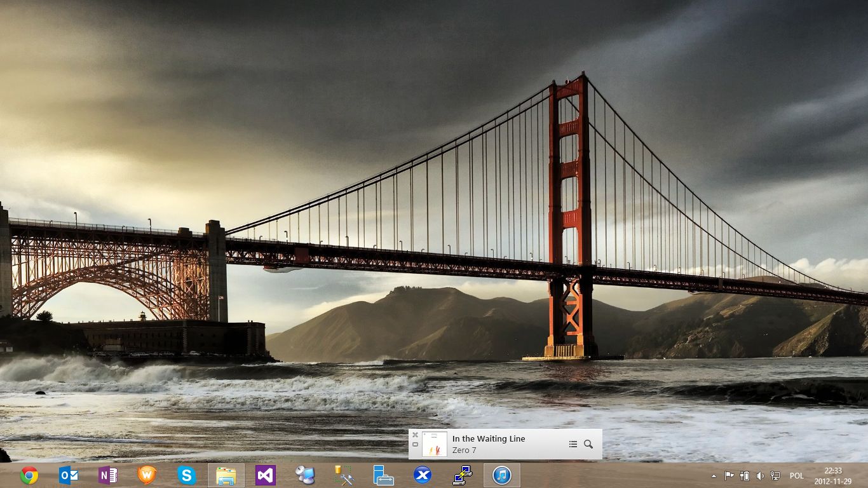Open Google Chrome from the taskbar
Screen dimensions: 868x488
[29, 475]
